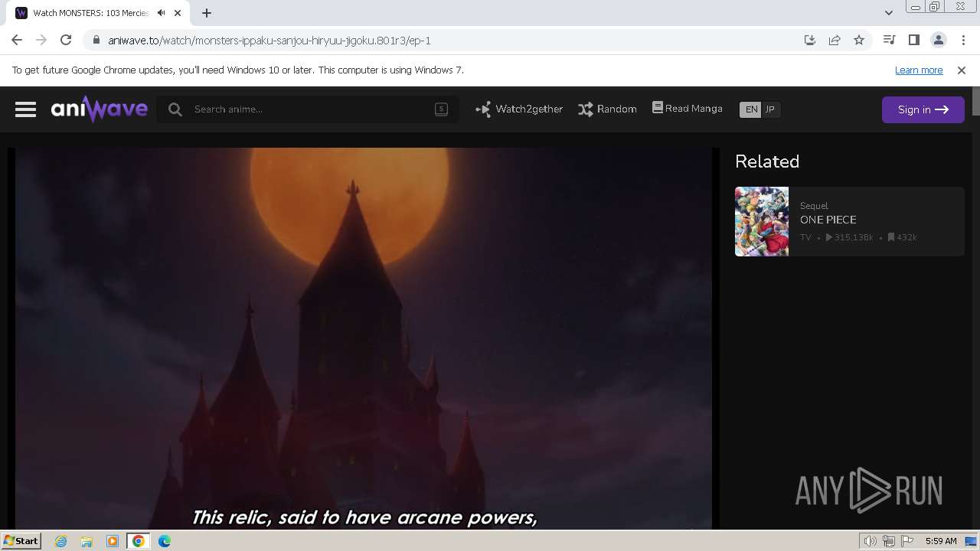Bookmark this tab with star icon
The width and height of the screenshot is (980, 551).
[x=859, y=41]
